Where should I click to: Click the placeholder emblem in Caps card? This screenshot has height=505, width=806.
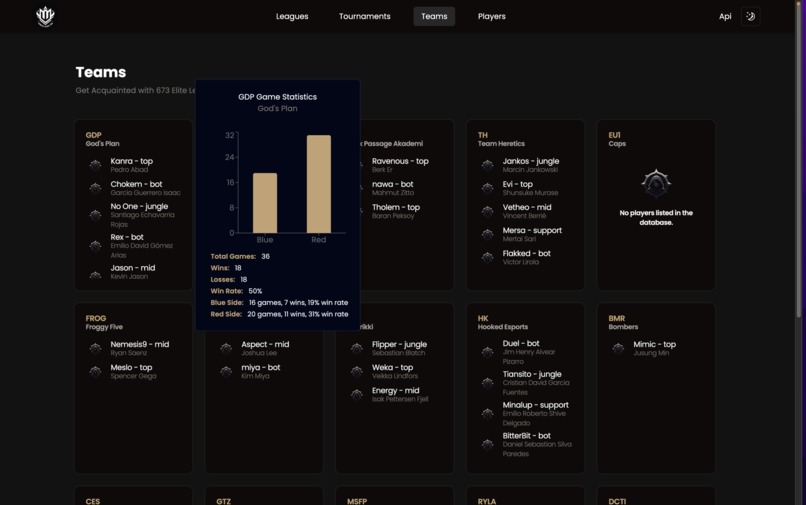pyautogui.click(x=656, y=183)
